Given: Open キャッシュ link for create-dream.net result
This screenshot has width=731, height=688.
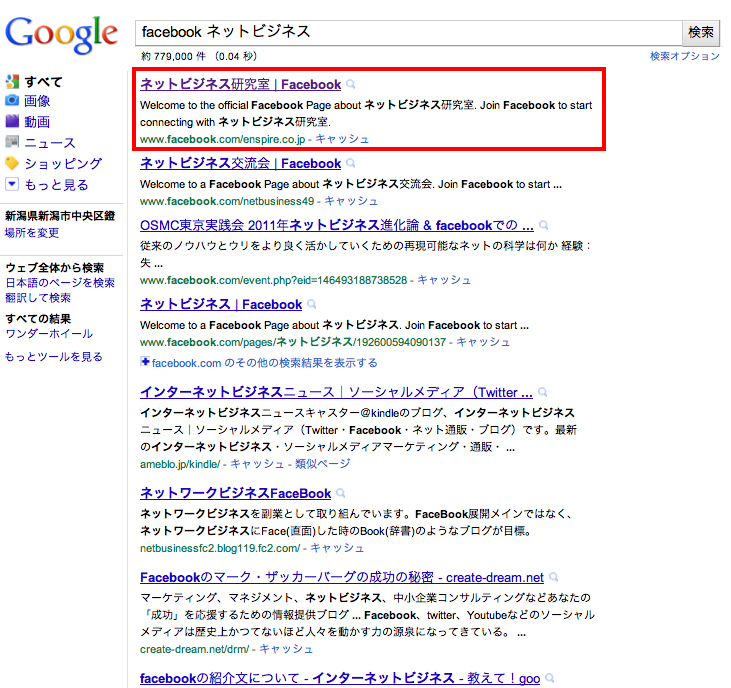Looking at the screenshot, I should click(x=286, y=649).
